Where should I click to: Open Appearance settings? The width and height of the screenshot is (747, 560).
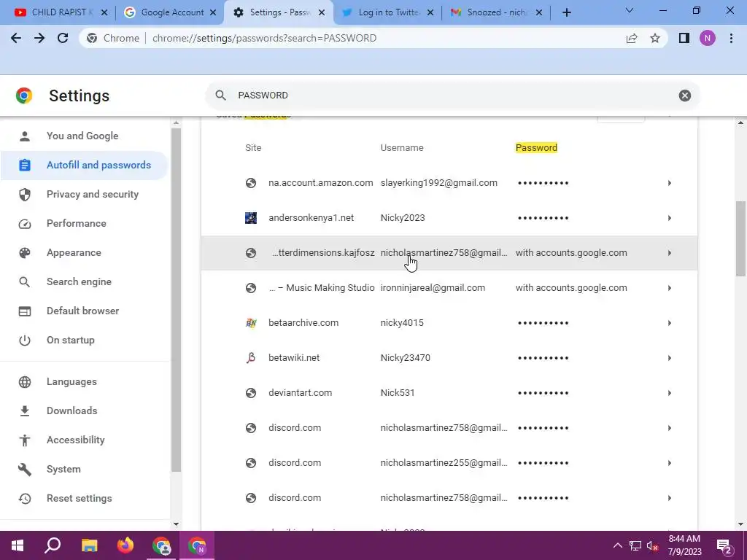tap(84, 252)
